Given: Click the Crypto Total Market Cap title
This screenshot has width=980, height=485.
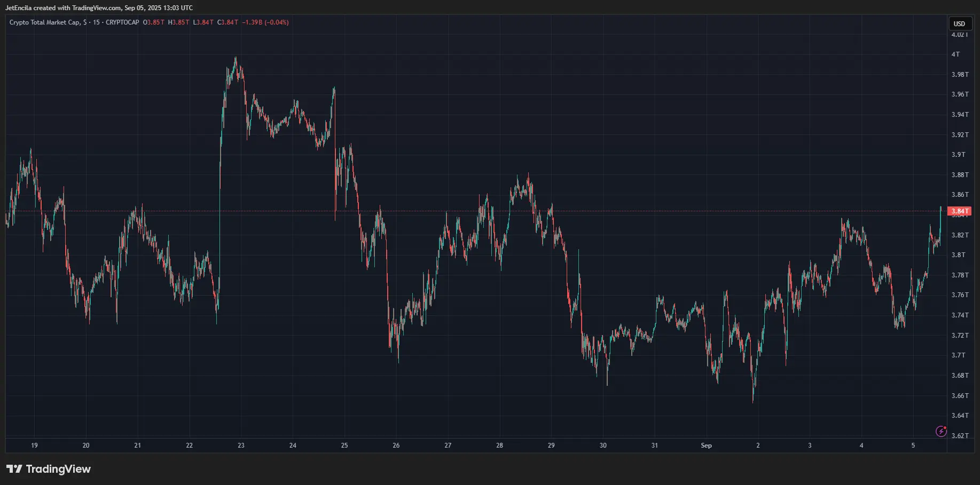Looking at the screenshot, I should (x=45, y=22).
